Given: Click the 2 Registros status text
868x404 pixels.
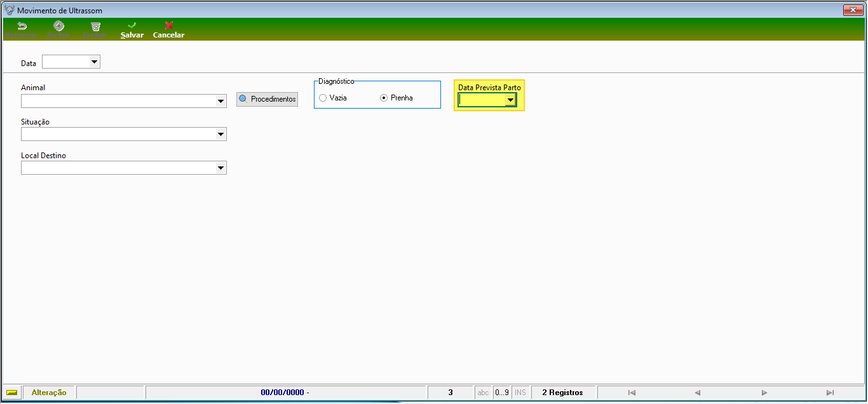Looking at the screenshot, I should click(x=562, y=393).
